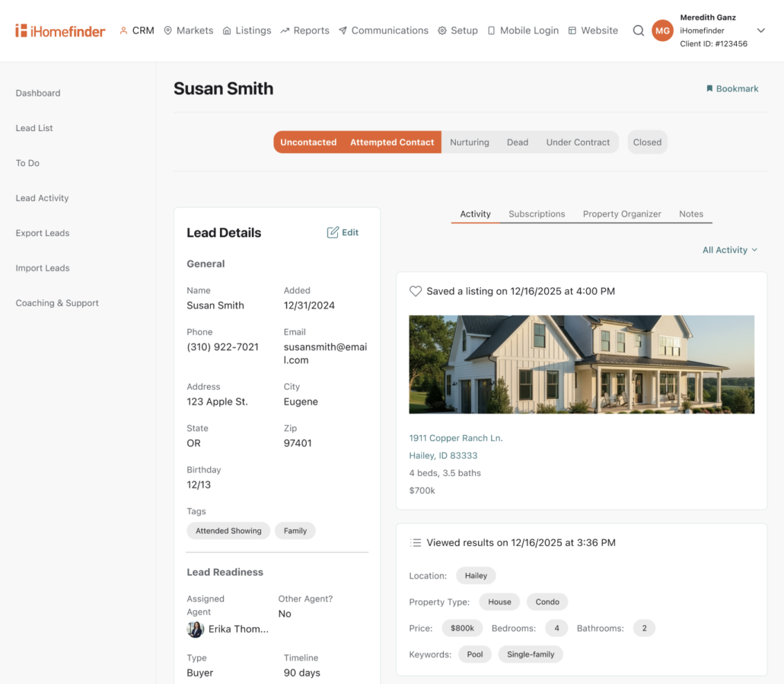The height and width of the screenshot is (684, 784).
Task: Select the Under Contract pipeline stage
Action: coord(578,142)
